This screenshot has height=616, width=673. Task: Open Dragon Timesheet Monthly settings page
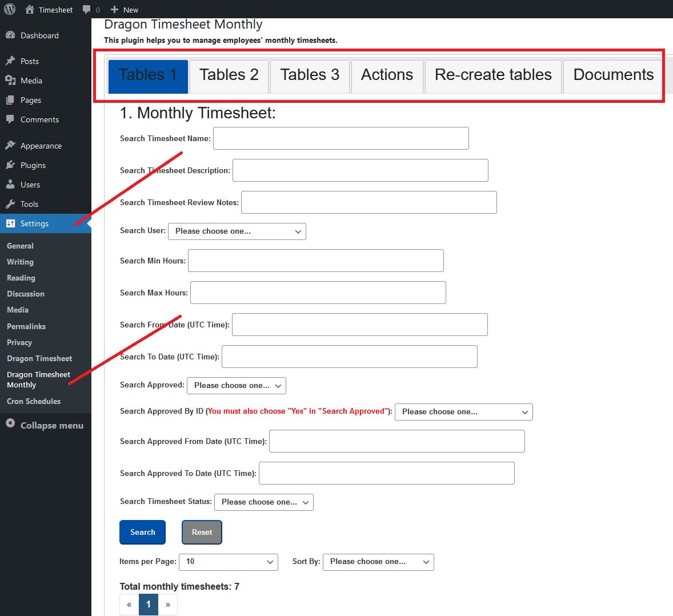(38, 380)
